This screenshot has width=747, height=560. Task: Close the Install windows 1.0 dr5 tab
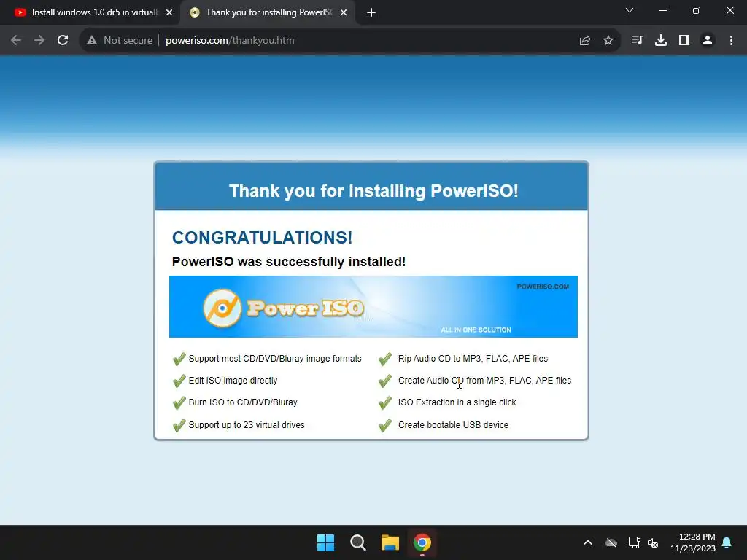(x=169, y=12)
